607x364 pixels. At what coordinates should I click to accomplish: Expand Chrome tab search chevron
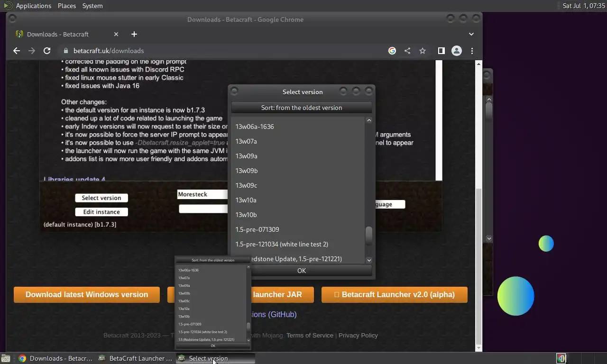point(471,34)
